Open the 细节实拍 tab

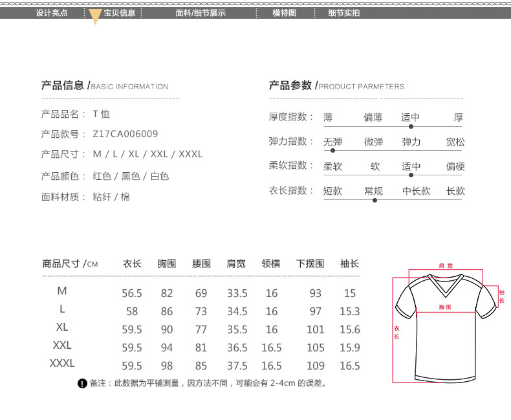(344, 13)
